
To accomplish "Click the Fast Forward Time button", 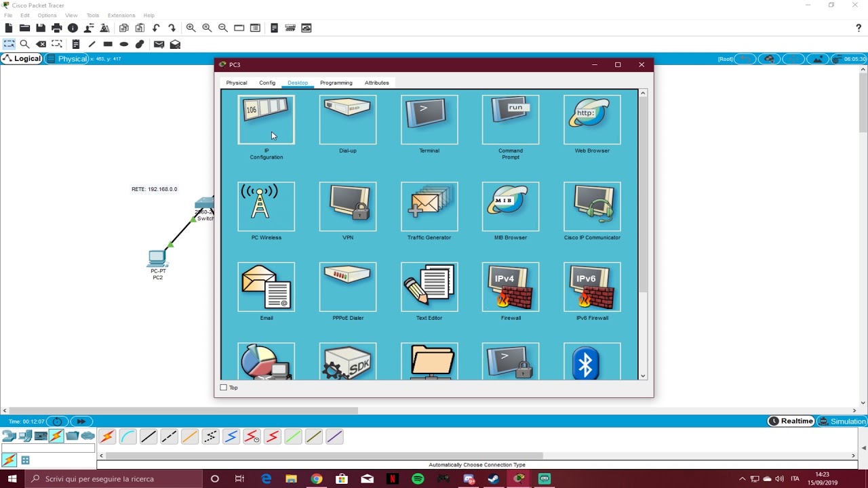I will pos(81,422).
